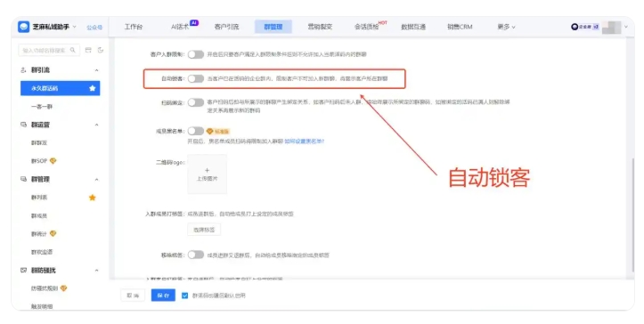The image size is (644, 324).
Task: Open the 如何设置黑名单? help link
Action: 305,142
